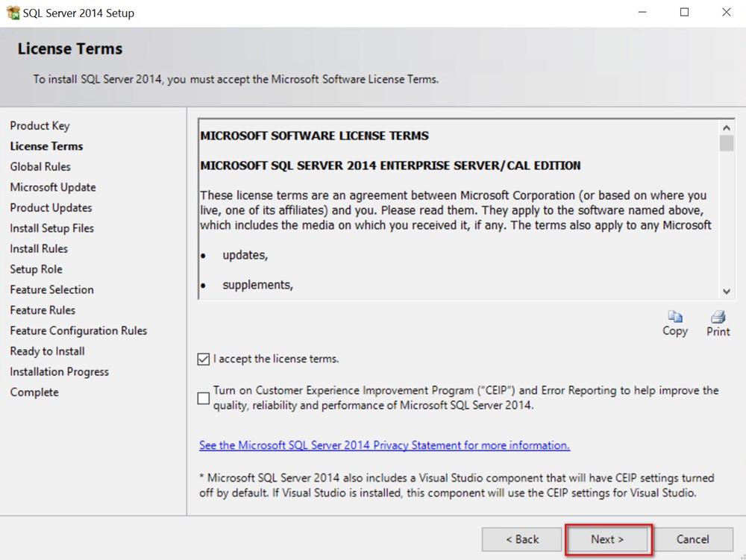Screen dimensions: 746x560
Task: Go to previous page with Back button
Action: 522,539
